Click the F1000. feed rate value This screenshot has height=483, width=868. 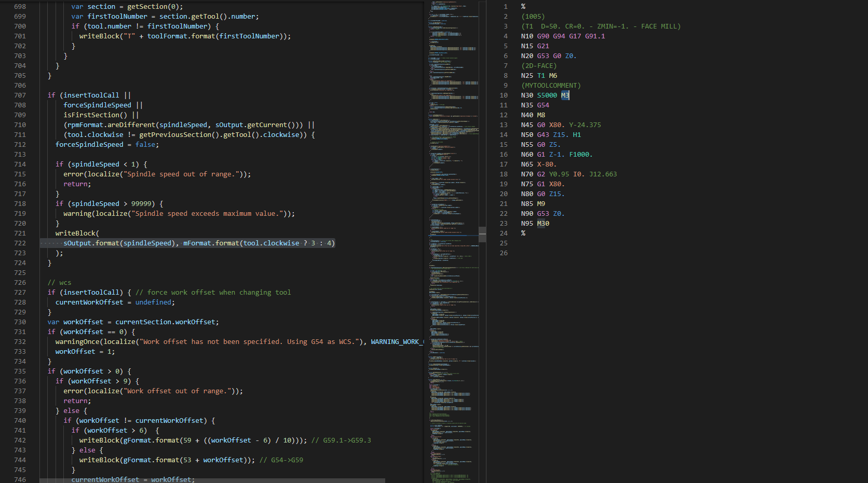(x=581, y=155)
